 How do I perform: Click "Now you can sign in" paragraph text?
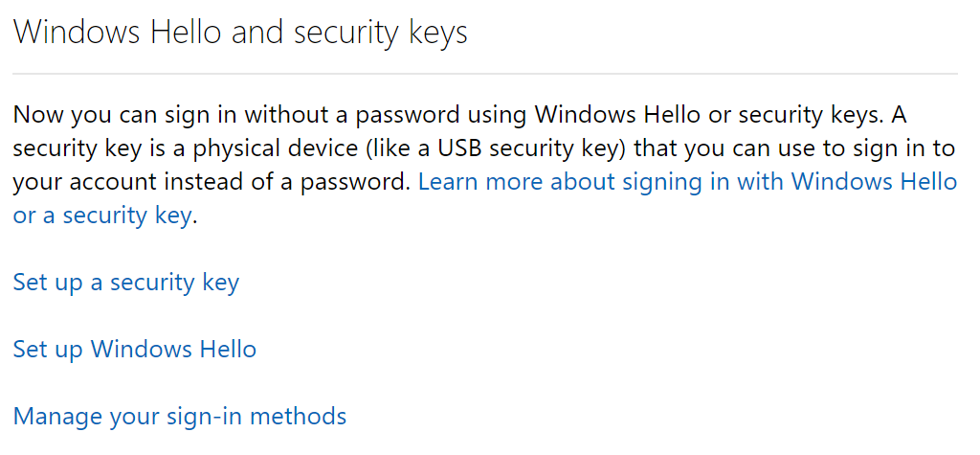coord(124,115)
